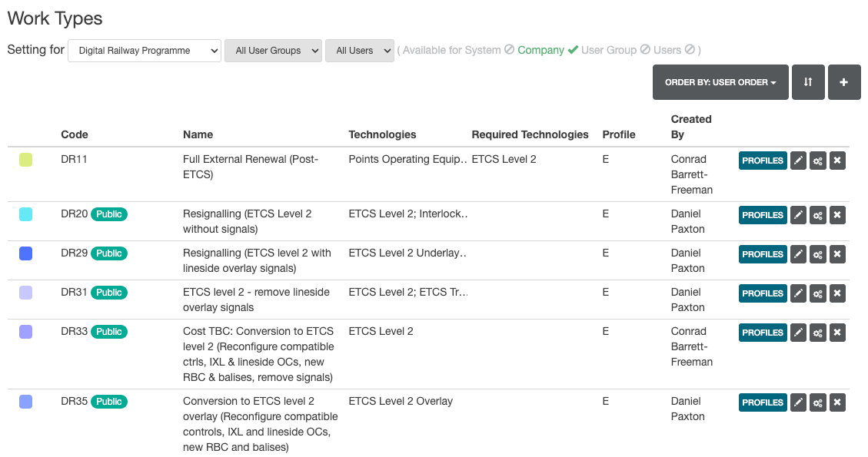
Task: Click the yellow-green color swatch for DR11
Action: pos(25,160)
